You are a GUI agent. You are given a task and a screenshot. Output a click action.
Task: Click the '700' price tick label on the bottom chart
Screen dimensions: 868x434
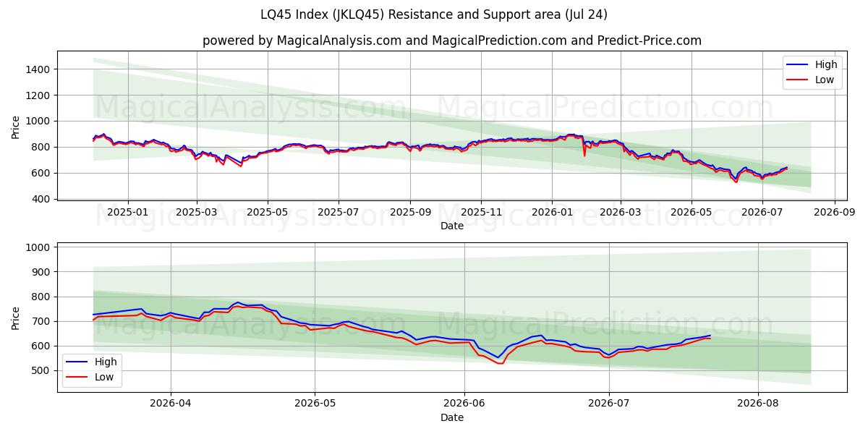pos(41,321)
